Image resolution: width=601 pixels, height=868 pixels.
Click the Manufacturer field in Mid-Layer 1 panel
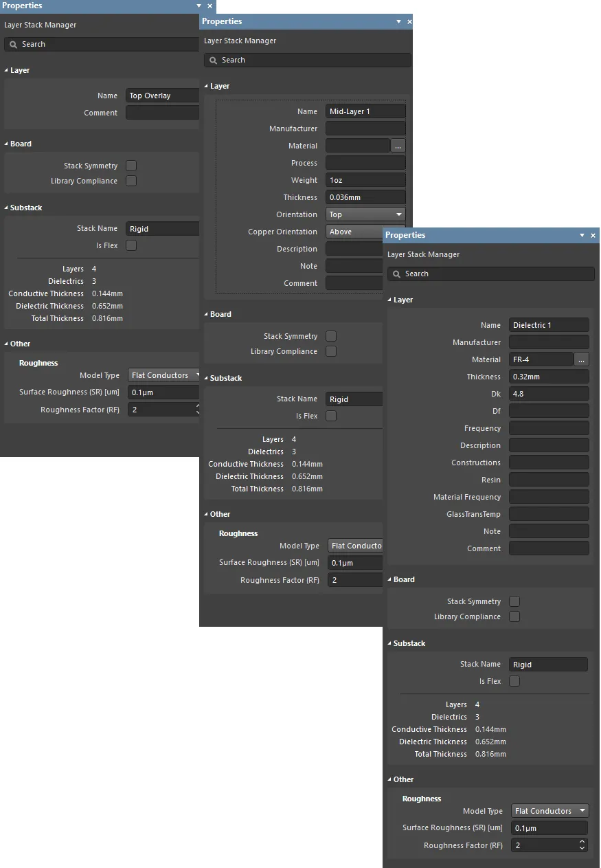(366, 129)
